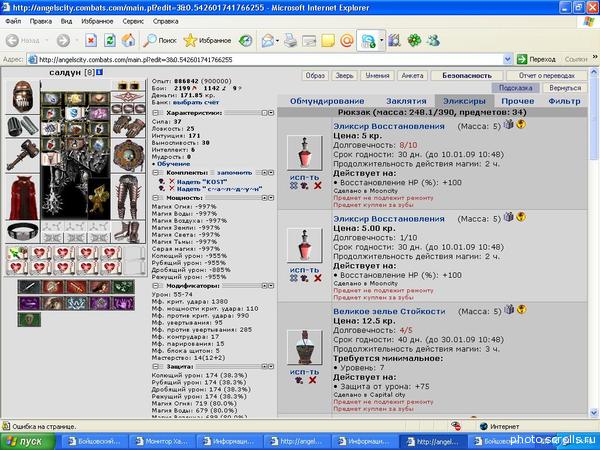
Task: Select the hammer weapon slot
Action: point(22,155)
